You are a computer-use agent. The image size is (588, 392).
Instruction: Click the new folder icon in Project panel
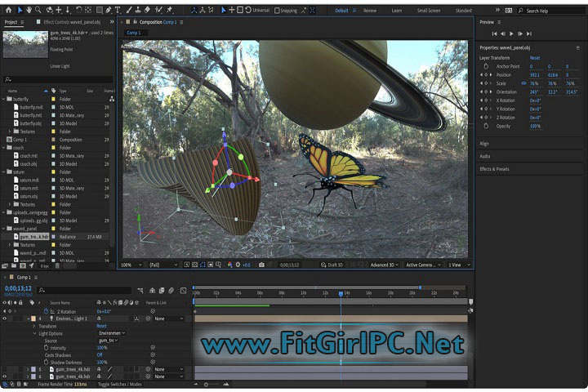(14, 266)
